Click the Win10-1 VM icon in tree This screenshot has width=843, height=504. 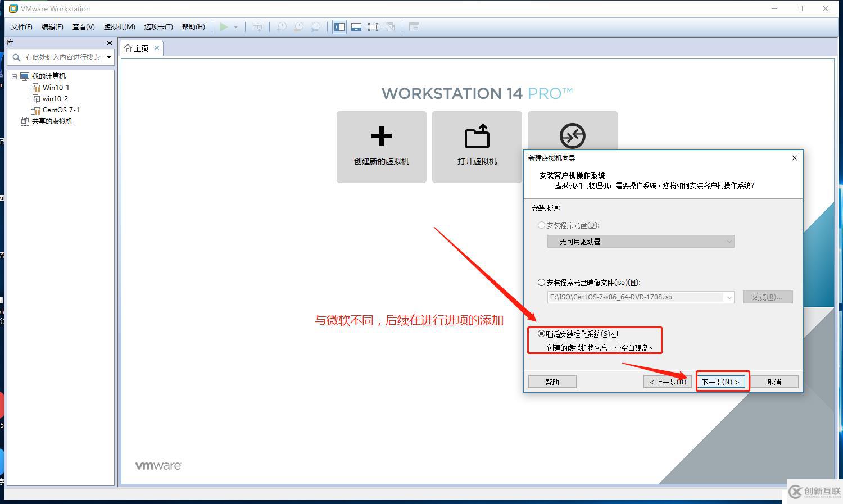point(35,88)
